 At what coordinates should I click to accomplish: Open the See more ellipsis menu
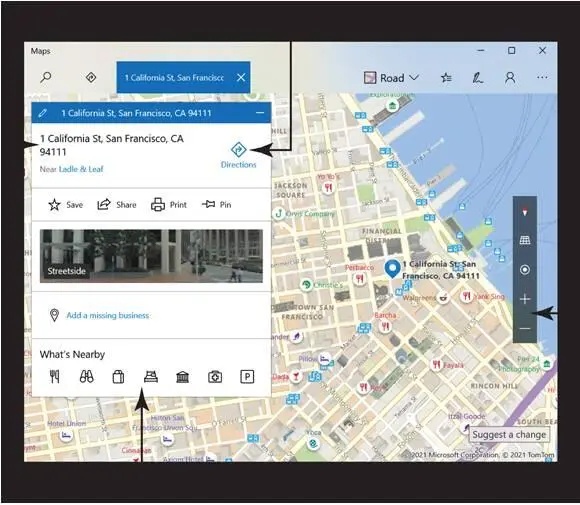tap(542, 77)
